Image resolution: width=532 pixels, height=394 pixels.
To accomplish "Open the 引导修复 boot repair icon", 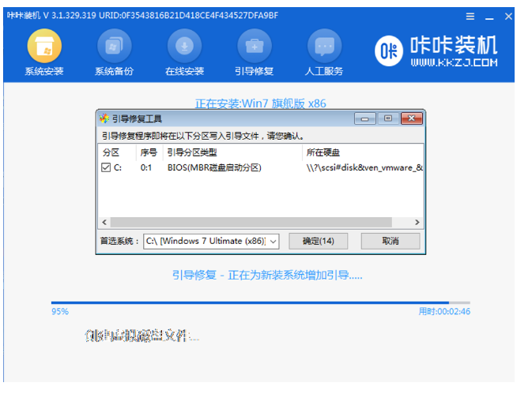I will tap(254, 46).
